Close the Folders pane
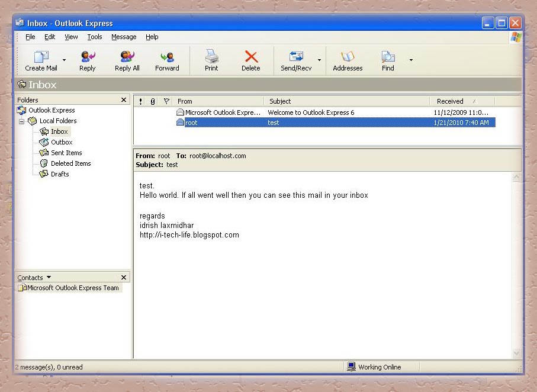 [124, 99]
